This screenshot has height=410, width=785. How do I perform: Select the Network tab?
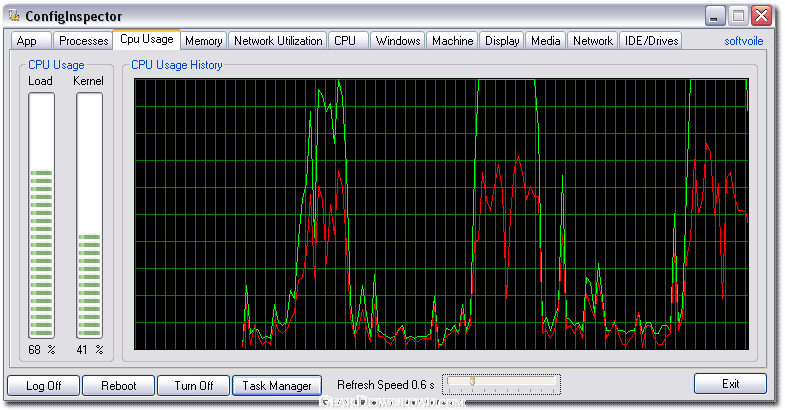tap(593, 41)
